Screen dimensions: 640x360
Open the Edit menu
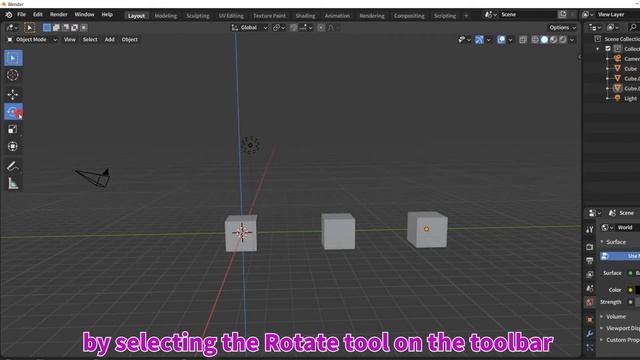coord(38,14)
